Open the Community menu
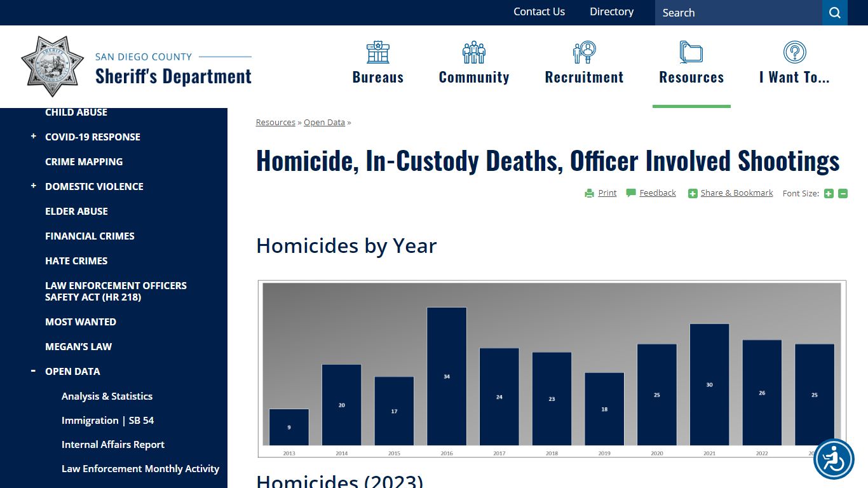 tap(474, 77)
